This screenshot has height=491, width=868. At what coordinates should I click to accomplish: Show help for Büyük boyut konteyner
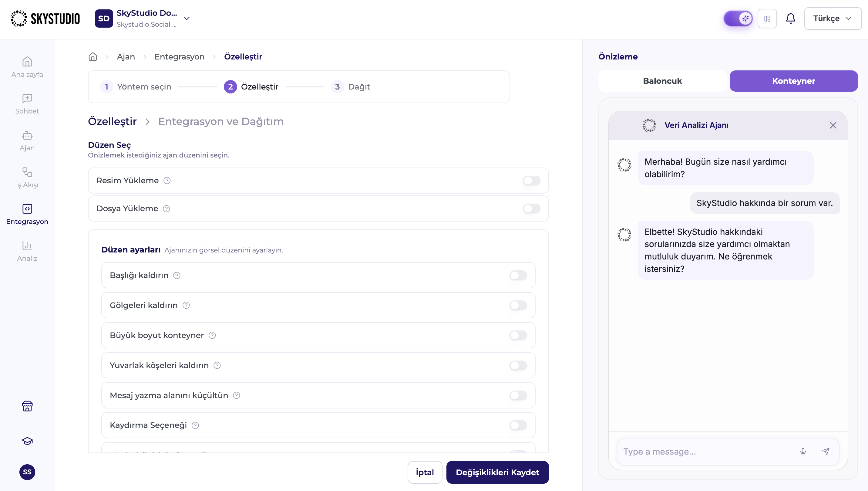point(212,336)
